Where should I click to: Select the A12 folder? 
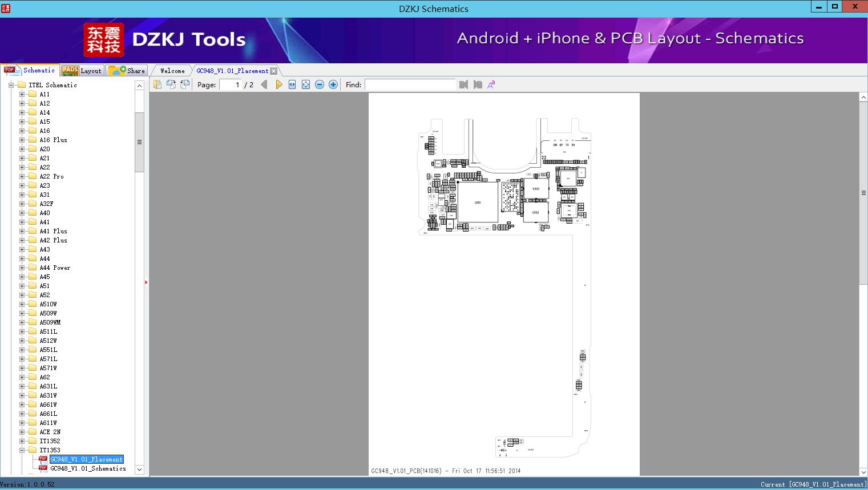[x=45, y=103]
